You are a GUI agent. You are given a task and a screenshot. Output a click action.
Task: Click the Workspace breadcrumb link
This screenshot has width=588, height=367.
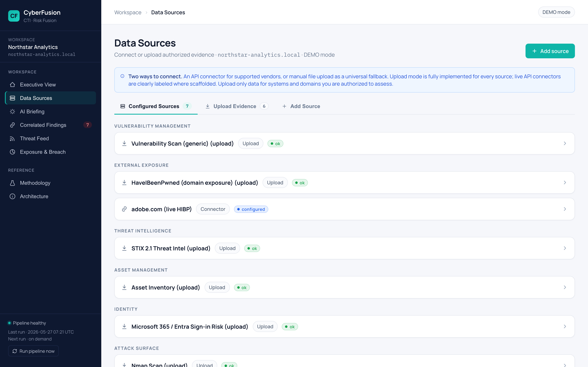pos(128,12)
